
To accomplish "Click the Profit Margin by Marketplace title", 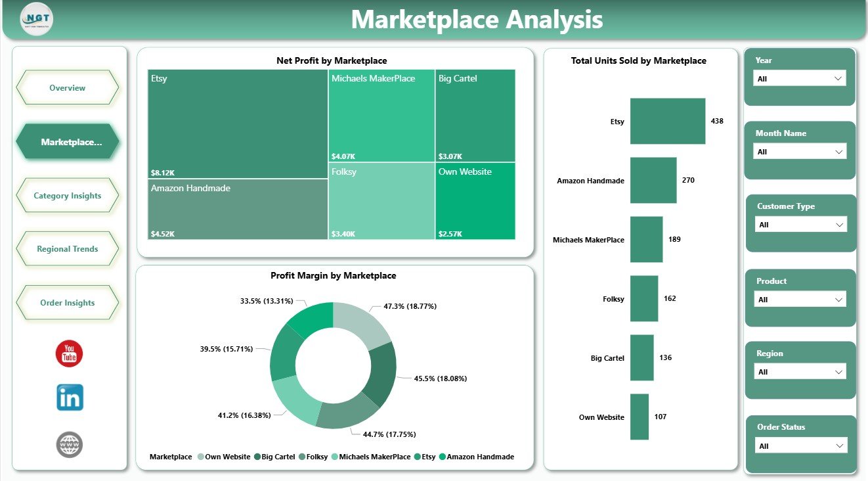I will (334, 275).
